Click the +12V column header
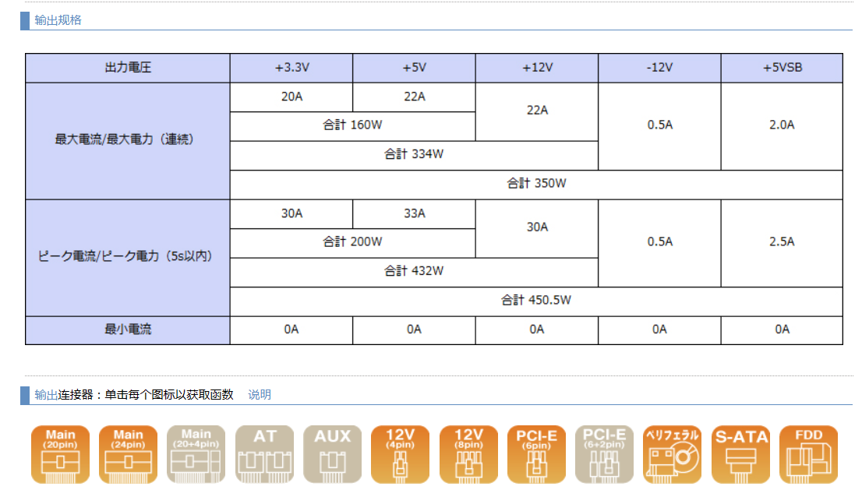 (x=537, y=68)
